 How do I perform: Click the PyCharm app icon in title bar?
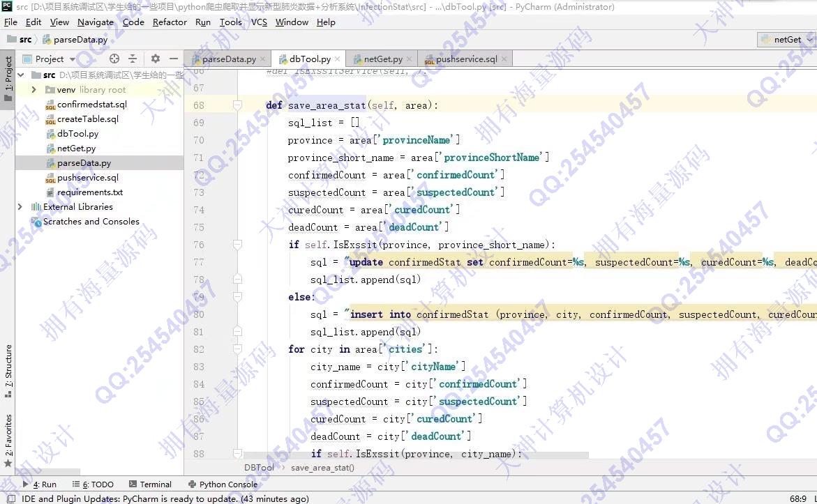[x=7, y=6]
